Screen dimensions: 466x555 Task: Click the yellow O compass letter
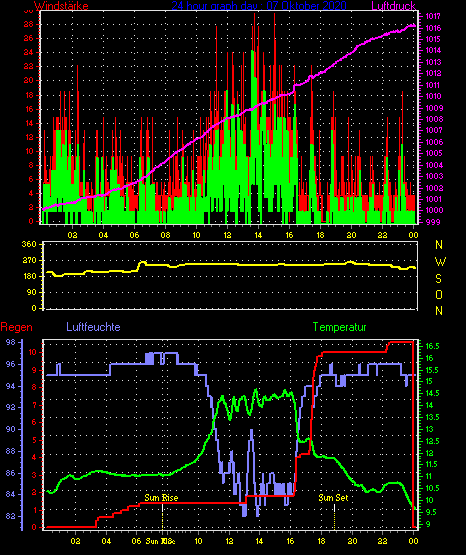pos(439,294)
